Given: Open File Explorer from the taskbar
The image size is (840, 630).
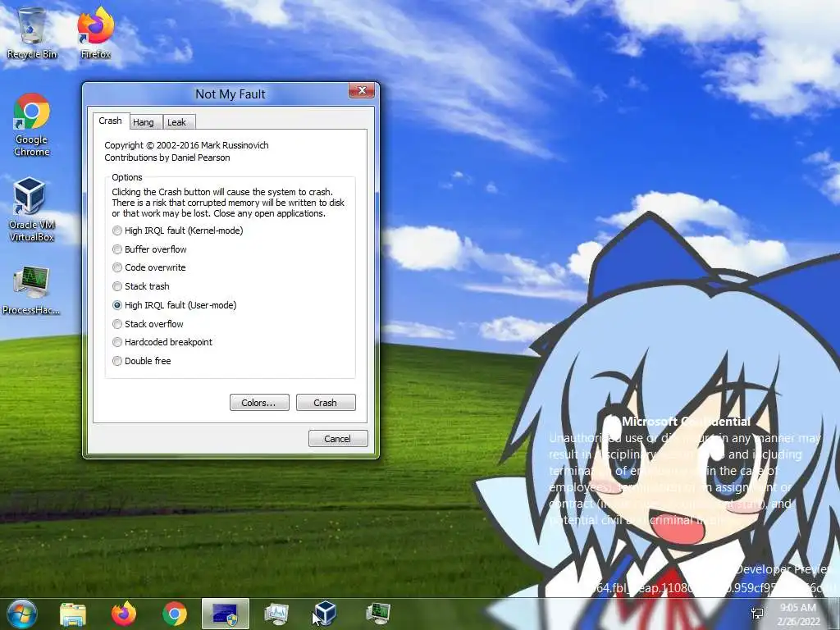Looking at the screenshot, I should tap(73, 614).
